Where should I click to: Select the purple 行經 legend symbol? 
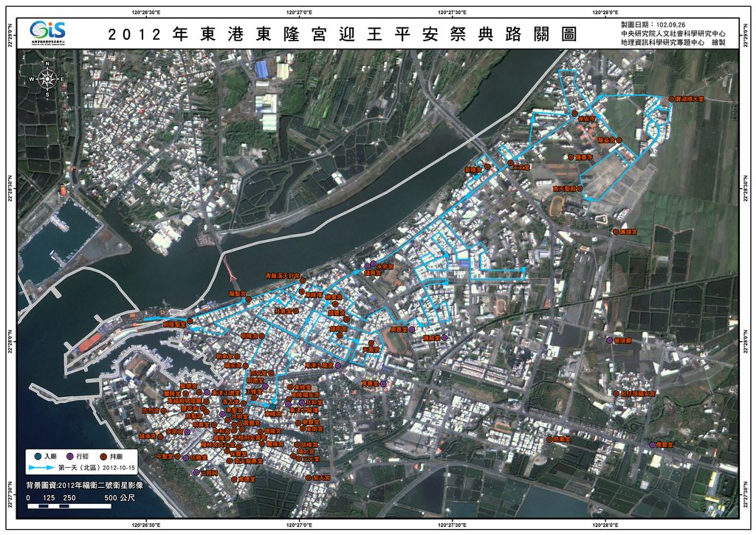pos(69,455)
